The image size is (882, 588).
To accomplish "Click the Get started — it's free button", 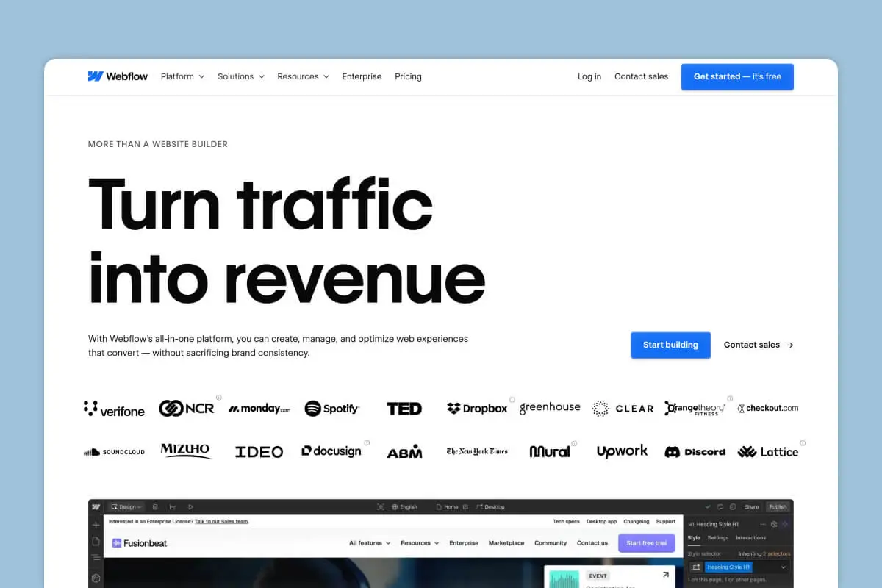I will 737,76.
